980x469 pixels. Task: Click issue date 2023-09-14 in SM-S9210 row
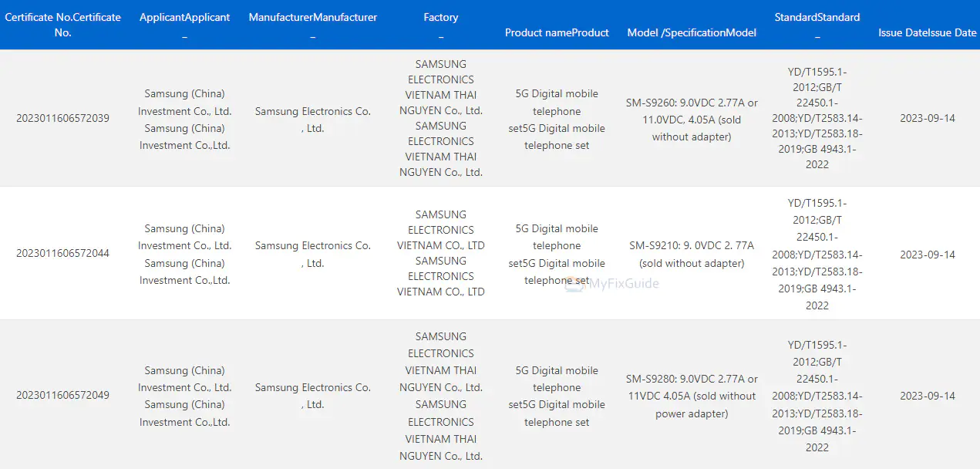927,254
